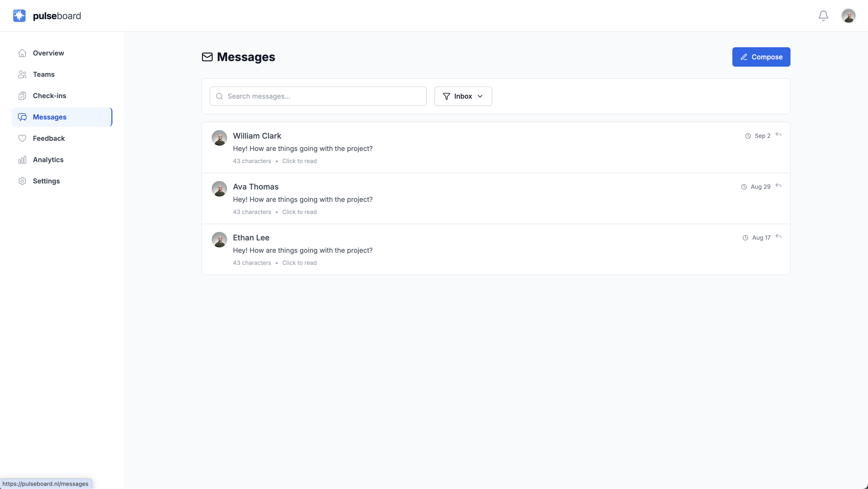Switch to the Teams section
The image size is (868, 489).
(x=43, y=74)
